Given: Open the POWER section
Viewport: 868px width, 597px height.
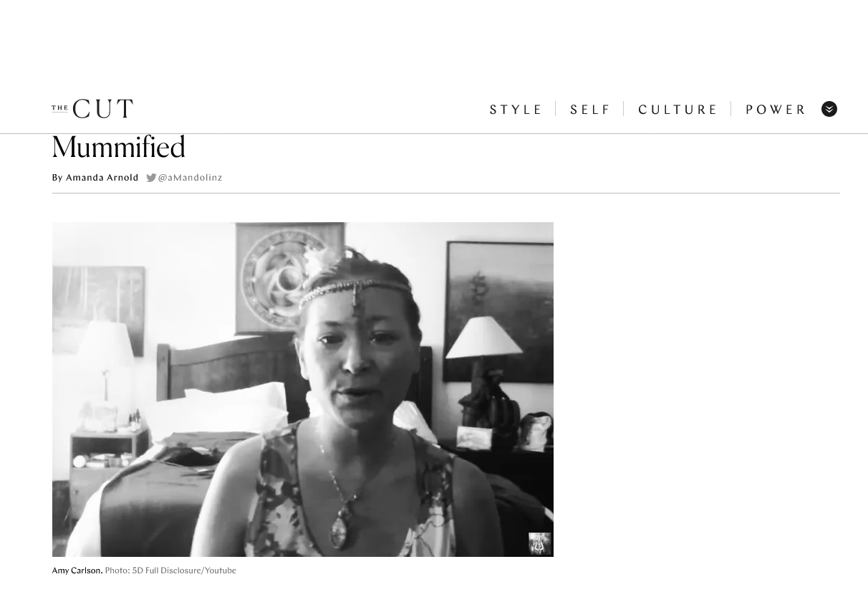Looking at the screenshot, I should tap(776, 110).
